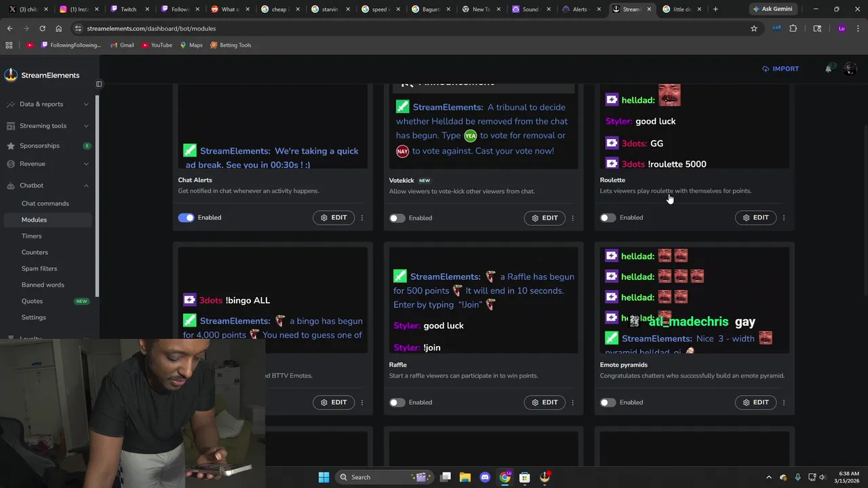This screenshot has width=868, height=488.
Task: Go to the browser home icon
Action: [58, 28]
